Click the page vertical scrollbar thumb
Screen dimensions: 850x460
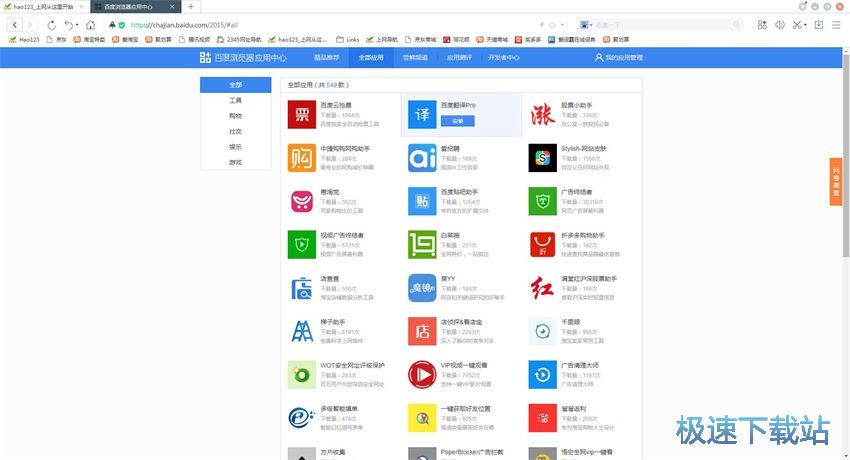pos(846,154)
